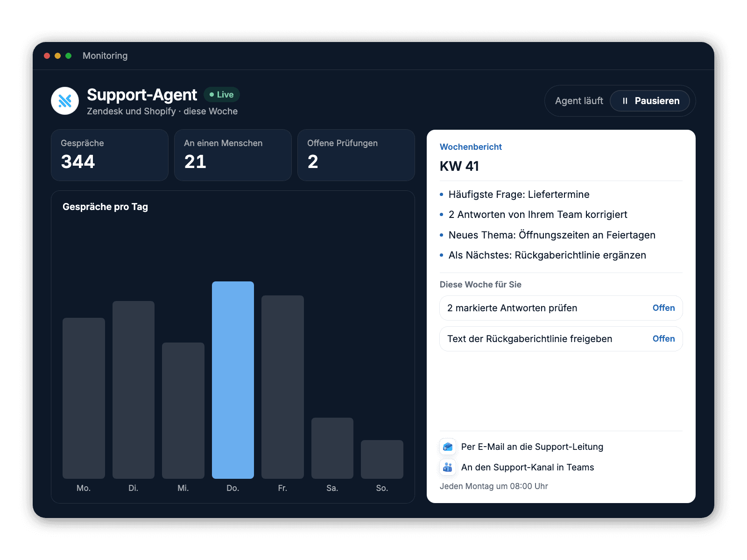
Task: Pause the agent with Pausieren button
Action: (x=650, y=101)
